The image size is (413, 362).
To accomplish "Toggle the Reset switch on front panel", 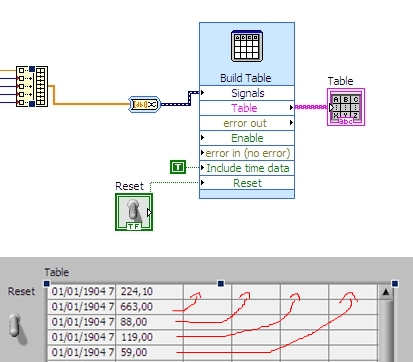I will coord(17,329).
